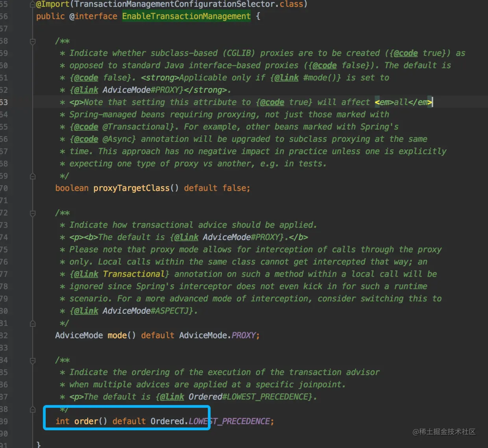
Task: Click the 'int' keyword before order()
Action: coord(62,421)
